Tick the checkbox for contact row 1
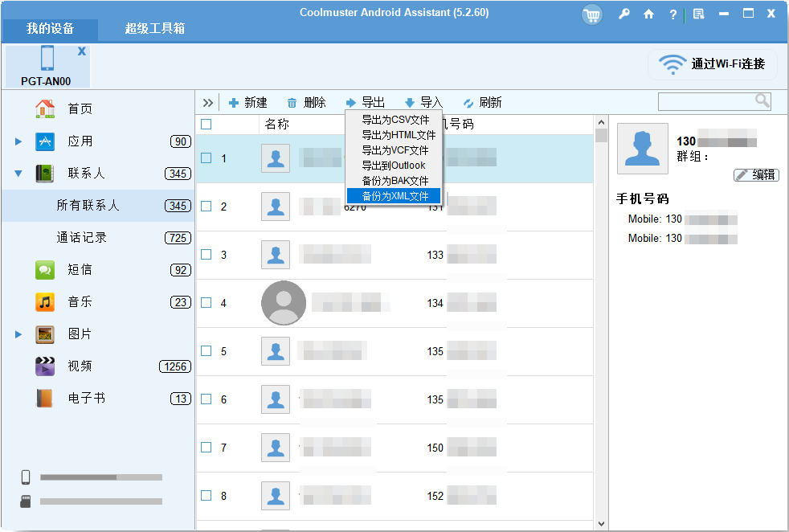Viewport: 789px width, 532px height. [206, 158]
